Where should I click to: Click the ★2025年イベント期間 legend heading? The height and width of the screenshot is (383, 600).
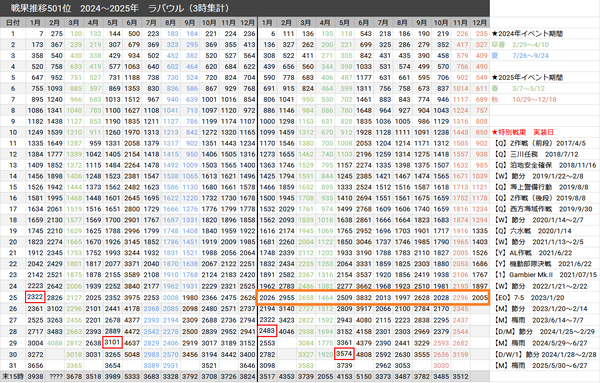tap(527, 78)
